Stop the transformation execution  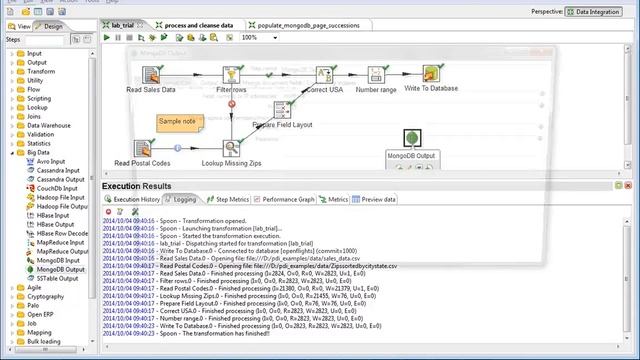click(129, 38)
